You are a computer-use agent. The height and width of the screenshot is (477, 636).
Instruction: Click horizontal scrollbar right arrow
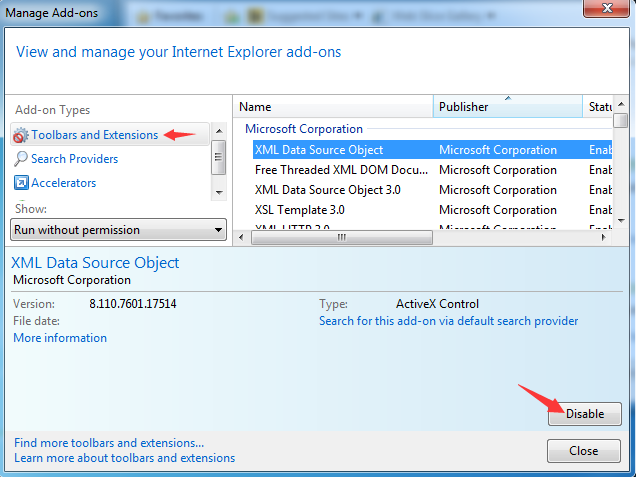(604, 237)
